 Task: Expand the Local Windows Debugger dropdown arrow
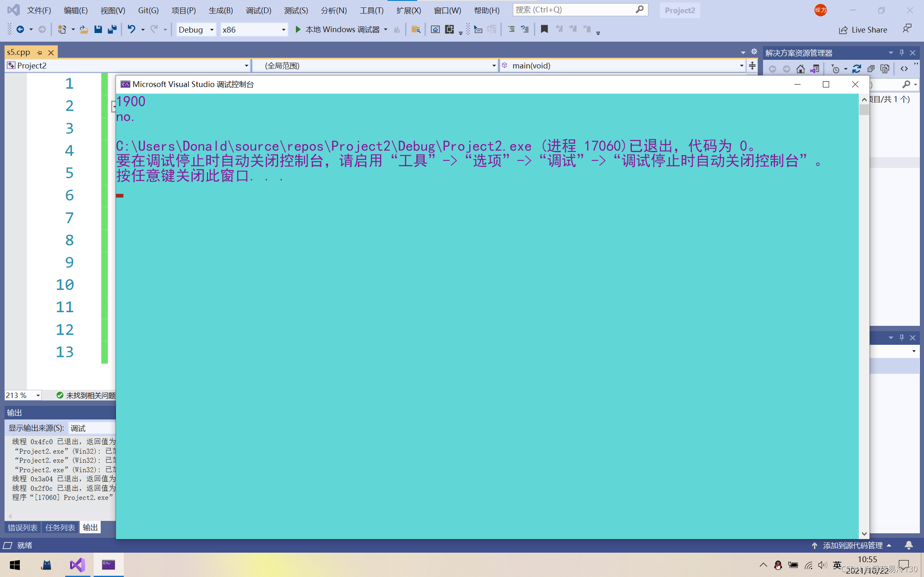coord(385,30)
